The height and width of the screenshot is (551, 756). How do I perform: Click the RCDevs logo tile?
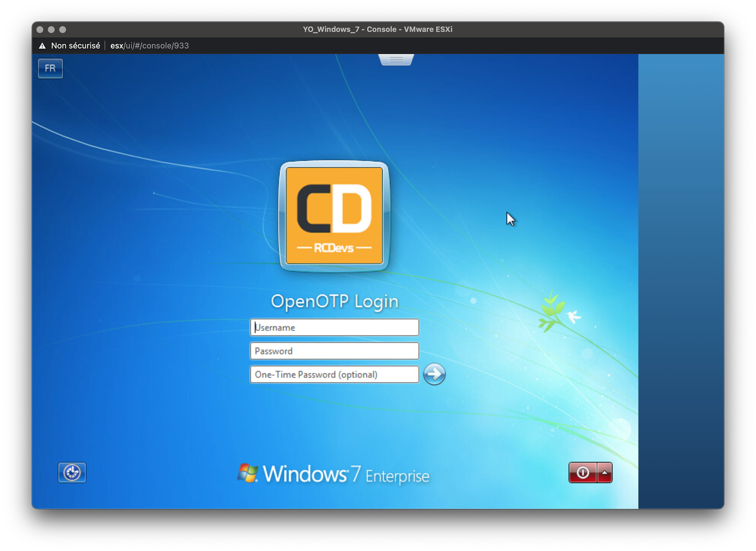pos(335,216)
